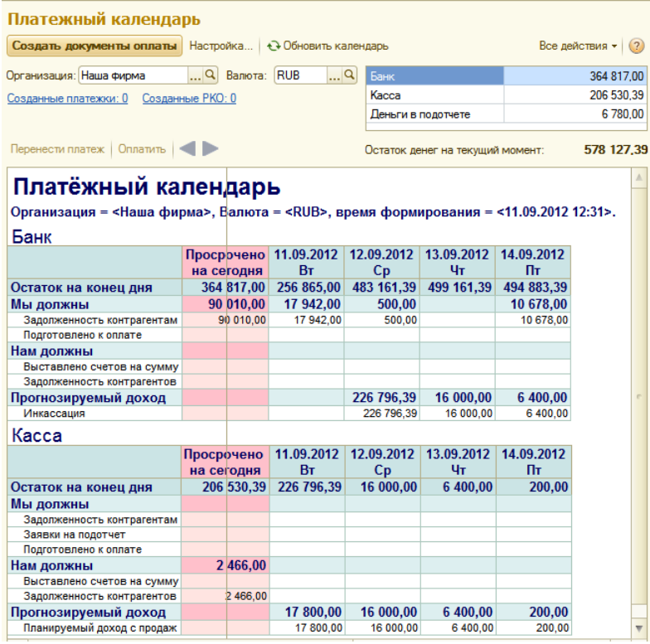Click value 6 780,00 in balances list
This screenshot has width=650, height=644.
click(623, 114)
